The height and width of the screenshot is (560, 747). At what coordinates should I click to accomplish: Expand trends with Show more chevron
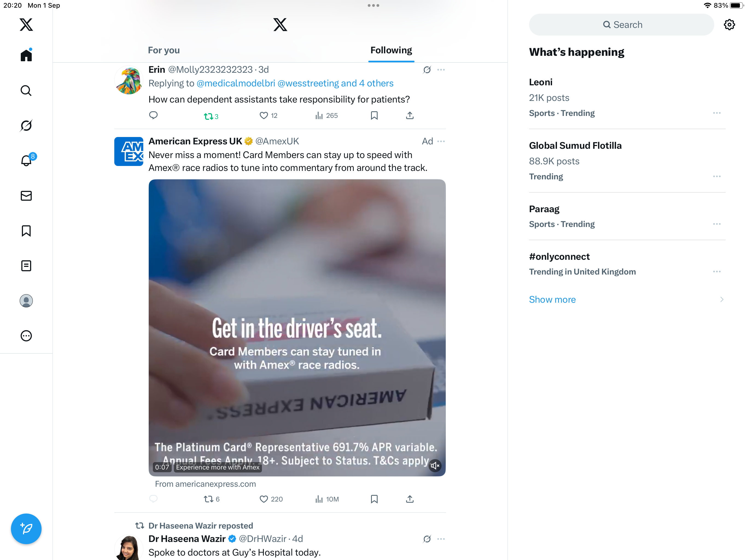click(x=721, y=300)
